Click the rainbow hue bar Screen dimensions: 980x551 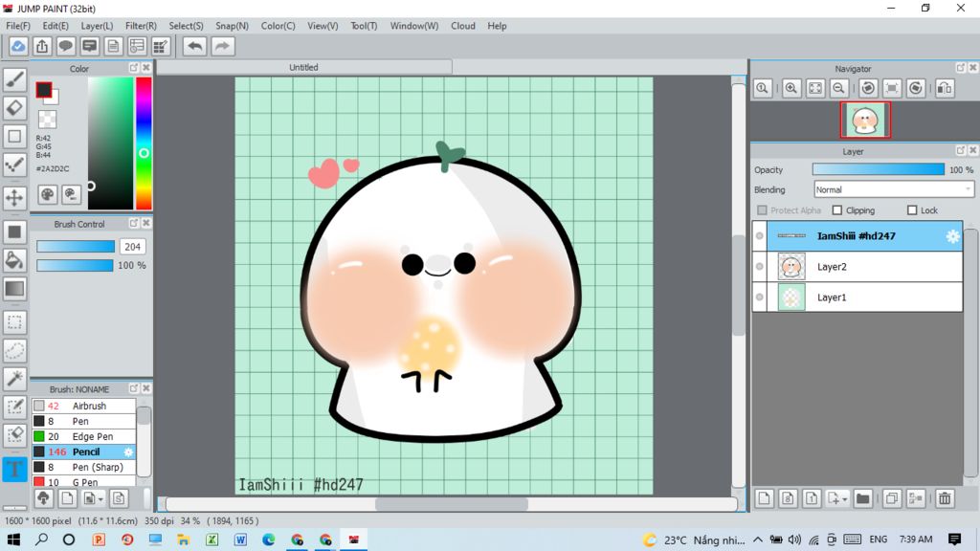(x=144, y=143)
